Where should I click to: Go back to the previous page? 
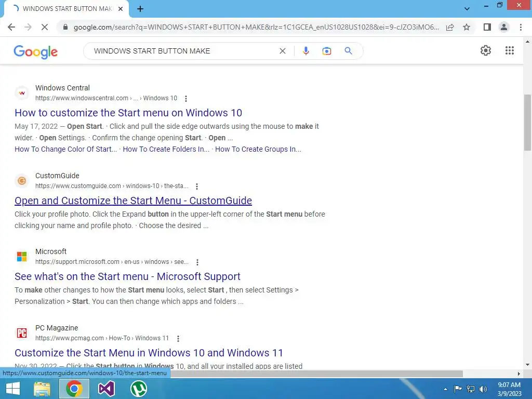[x=11, y=27]
